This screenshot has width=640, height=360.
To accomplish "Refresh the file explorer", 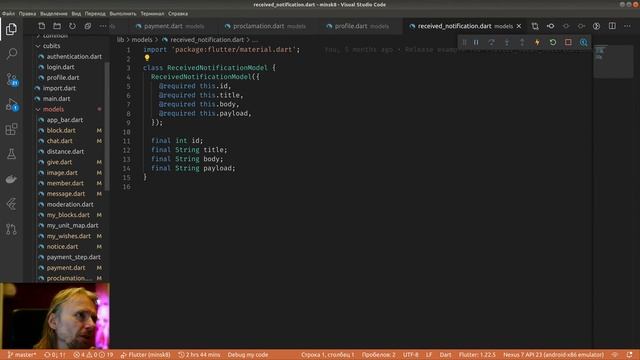I will coord(72,26).
